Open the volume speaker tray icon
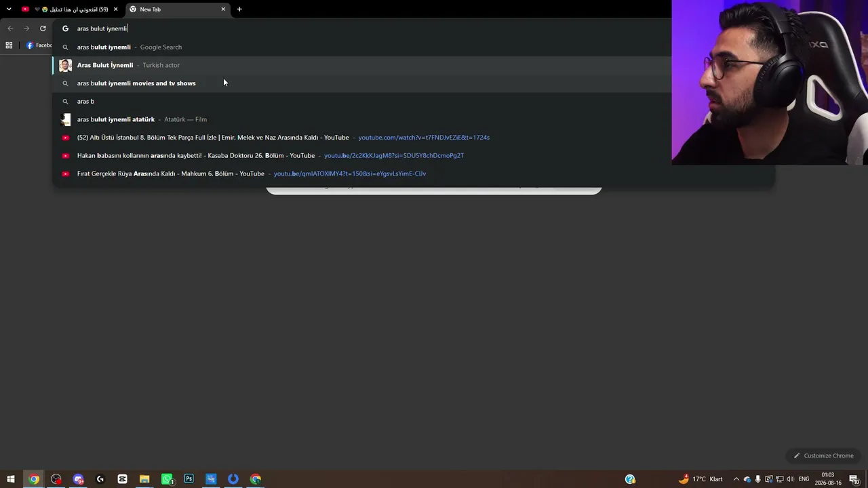This screenshot has height=488, width=868. [790, 479]
